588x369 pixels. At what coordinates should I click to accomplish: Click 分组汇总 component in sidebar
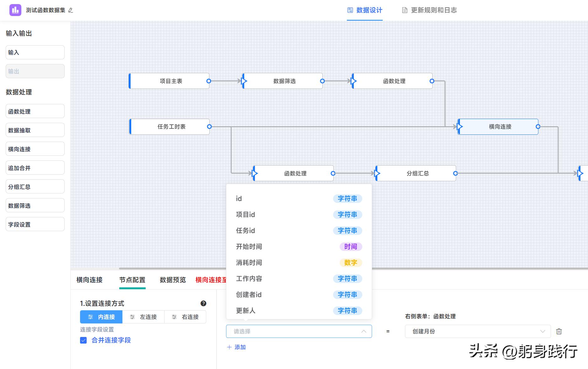pyautogui.click(x=35, y=187)
